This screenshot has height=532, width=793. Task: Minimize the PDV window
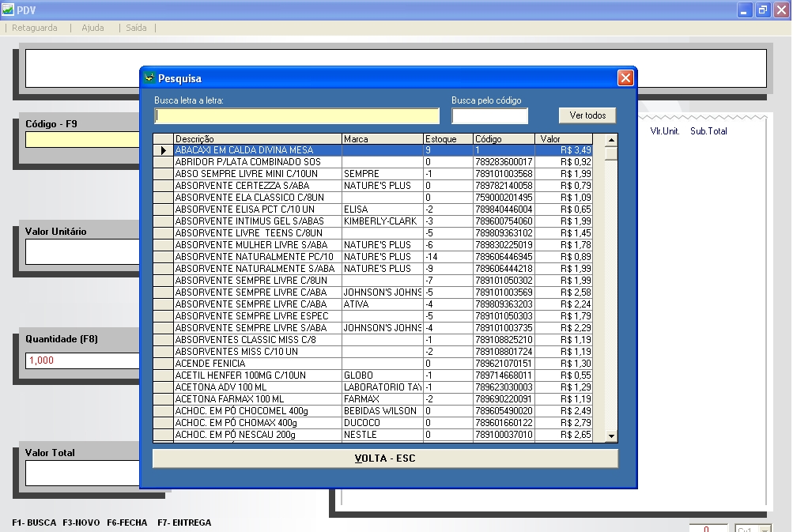click(746, 10)
